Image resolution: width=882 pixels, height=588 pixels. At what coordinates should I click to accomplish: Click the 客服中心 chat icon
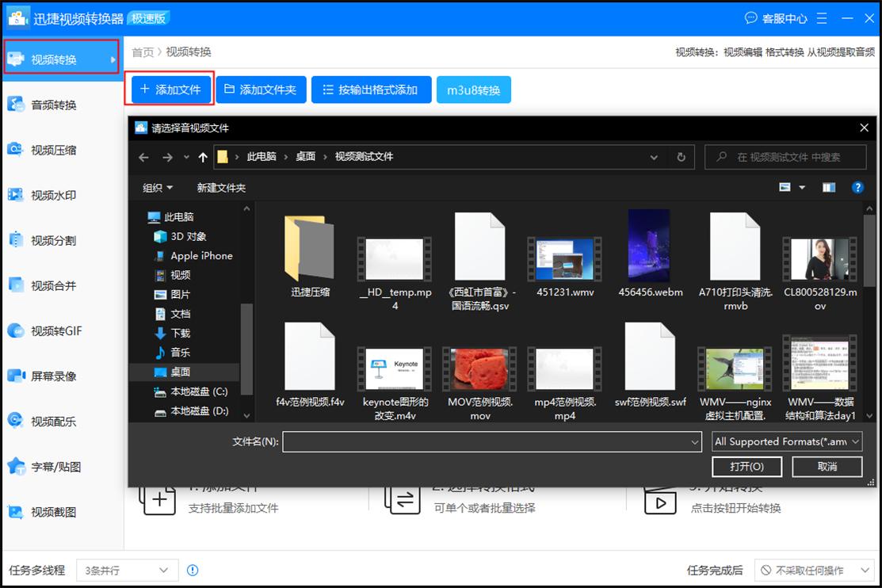[751, 17]
